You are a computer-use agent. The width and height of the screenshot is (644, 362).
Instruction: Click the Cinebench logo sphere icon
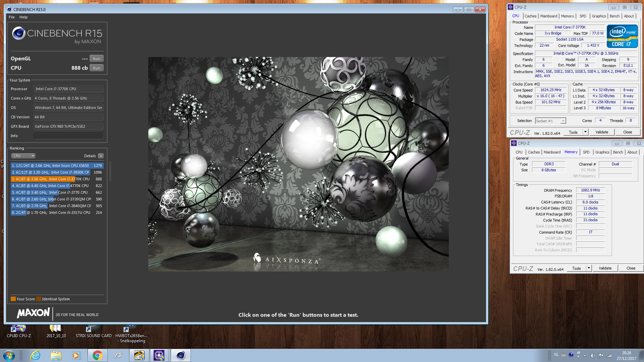pyautogui.click(x=19, y=33)
